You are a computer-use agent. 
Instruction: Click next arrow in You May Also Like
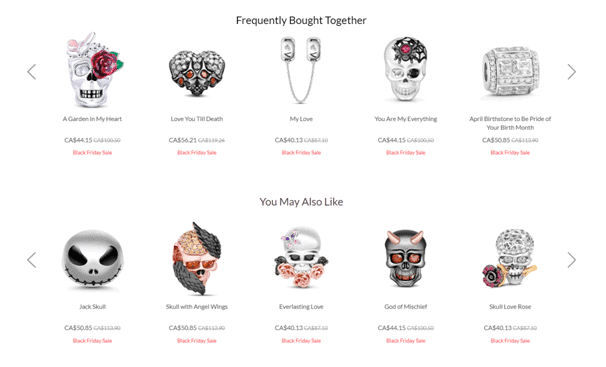(572, 260)
